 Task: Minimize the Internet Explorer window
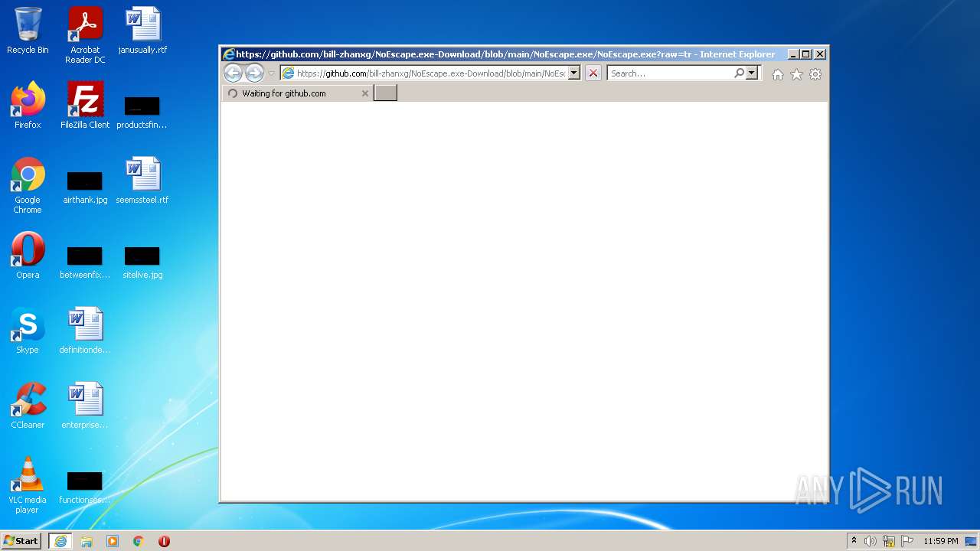793,54
